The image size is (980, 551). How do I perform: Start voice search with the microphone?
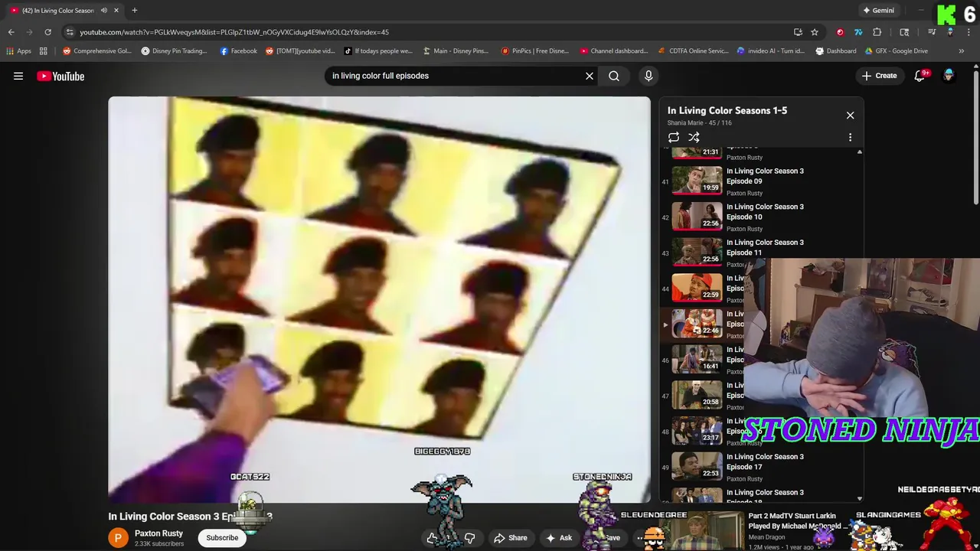click(x=648, y=76)
